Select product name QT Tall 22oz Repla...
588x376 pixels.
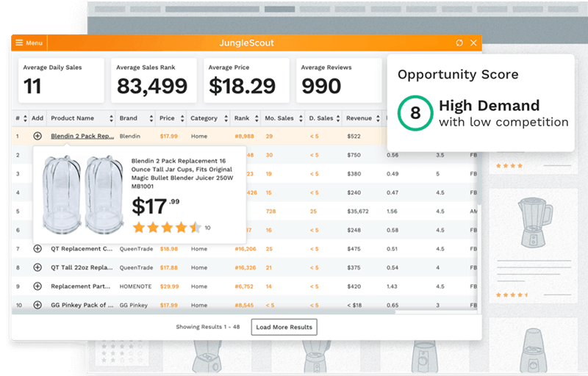tap(82, 267)
